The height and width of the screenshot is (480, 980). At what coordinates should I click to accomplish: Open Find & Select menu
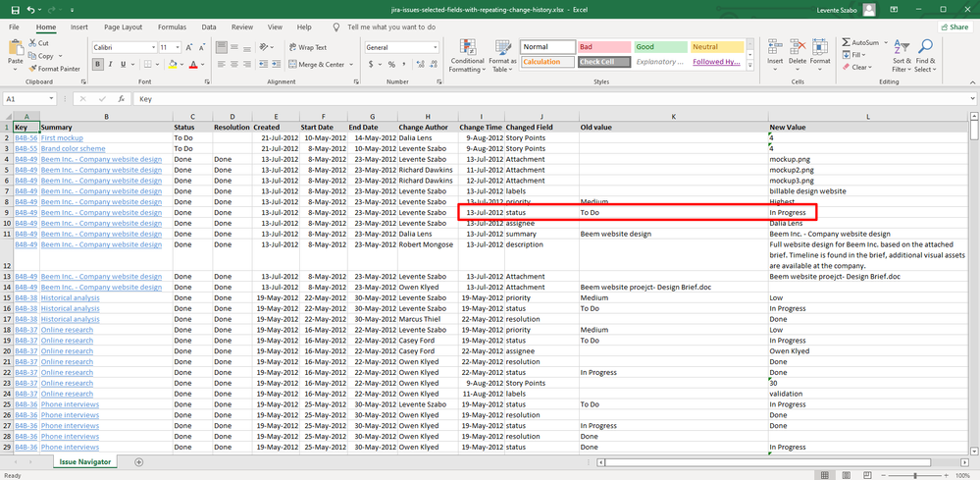[x=926, y=56]
